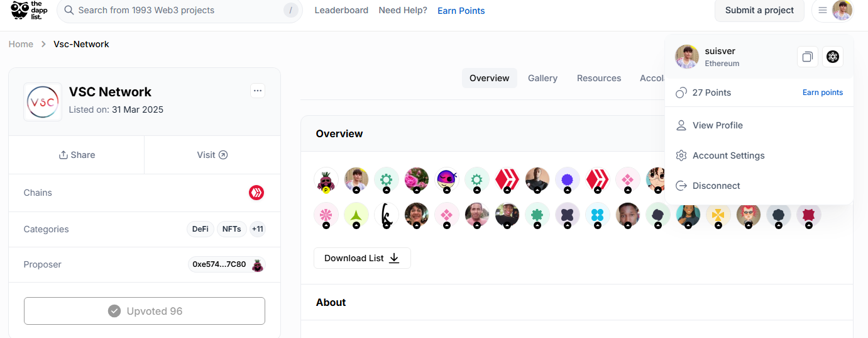Click the NFTs category tag
The width and height of the screenshot is (868, 338).
231,229
